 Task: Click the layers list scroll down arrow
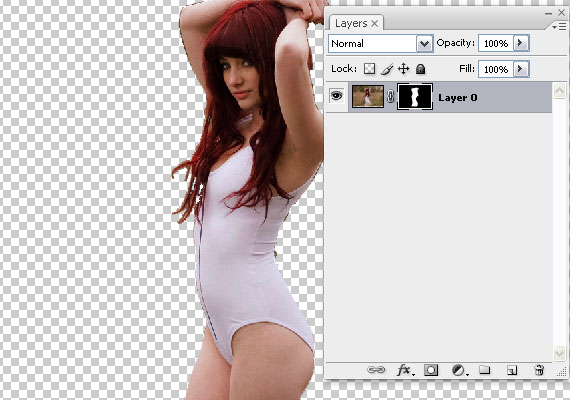point(559,353)
